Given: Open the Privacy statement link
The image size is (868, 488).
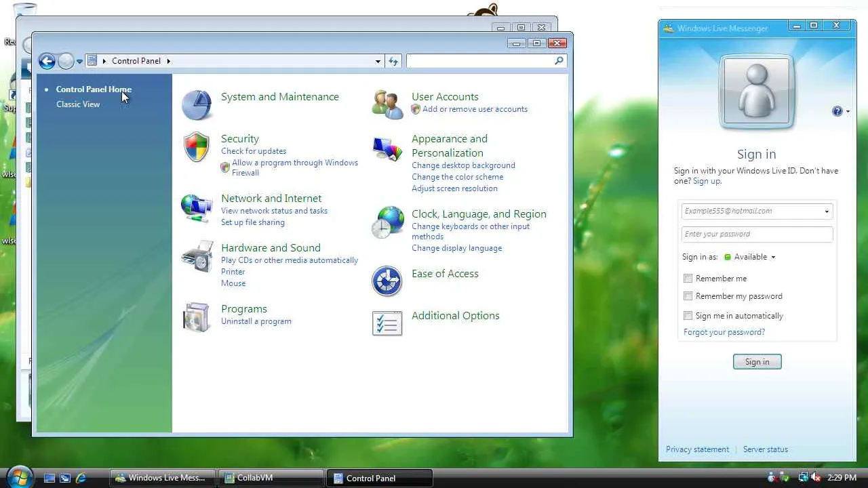Looking at the screenshot, I should (x=698, y=449).
